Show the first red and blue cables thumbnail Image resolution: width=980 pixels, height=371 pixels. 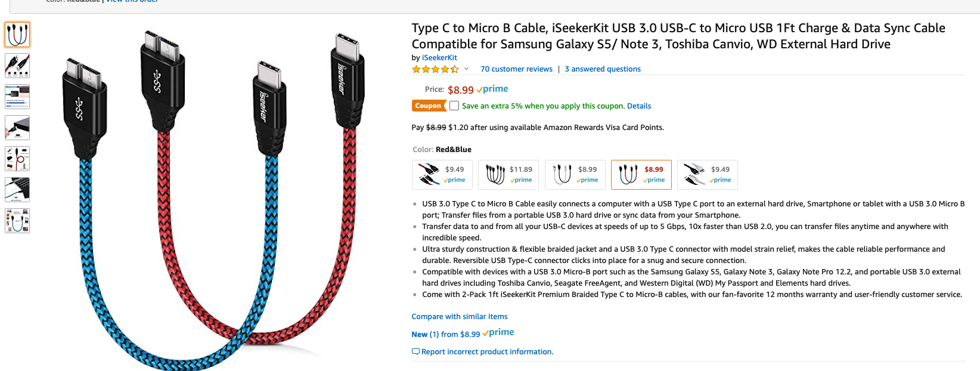[17, 35]
